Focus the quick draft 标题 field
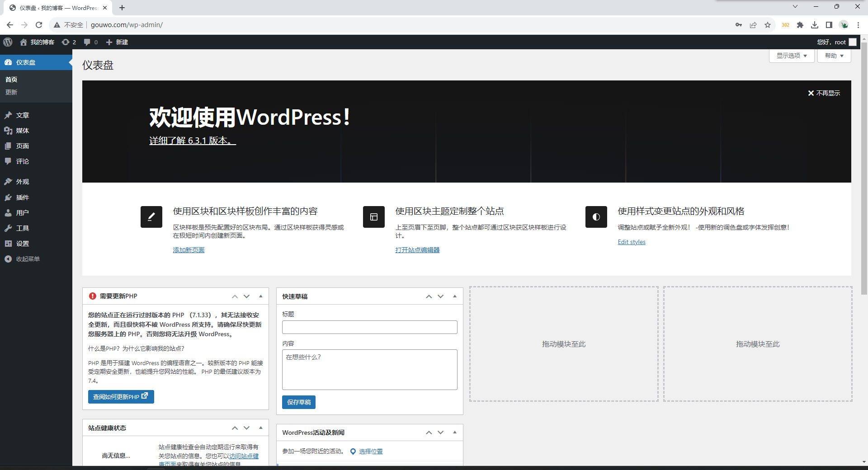The image size is (868, 470). (370, 327)
